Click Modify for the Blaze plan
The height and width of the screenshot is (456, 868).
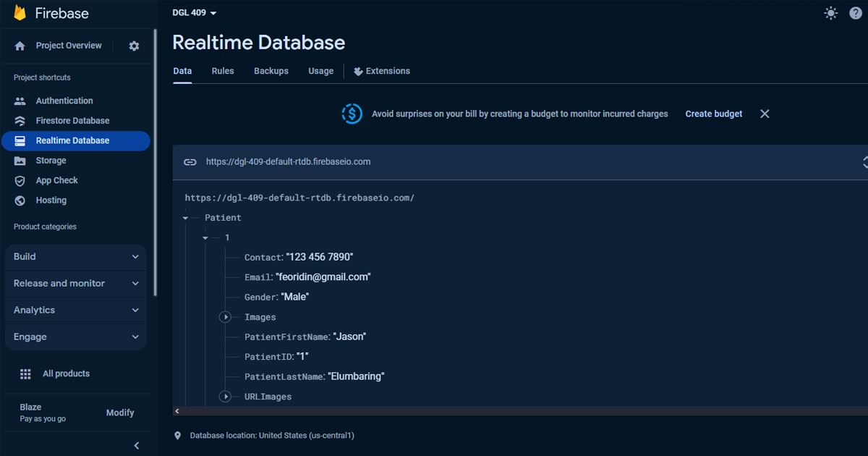pyautogui.click(x=120, y=413)
